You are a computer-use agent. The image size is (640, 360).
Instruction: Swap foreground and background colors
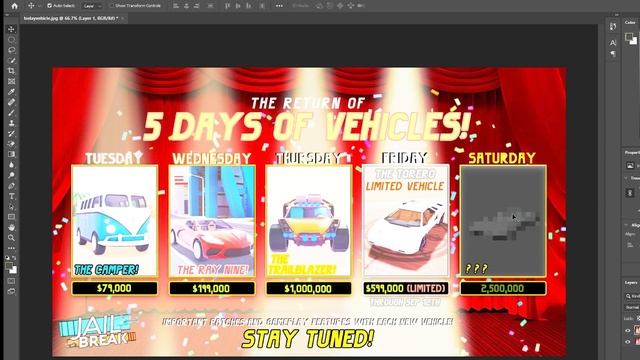click(x=15, y=258)
